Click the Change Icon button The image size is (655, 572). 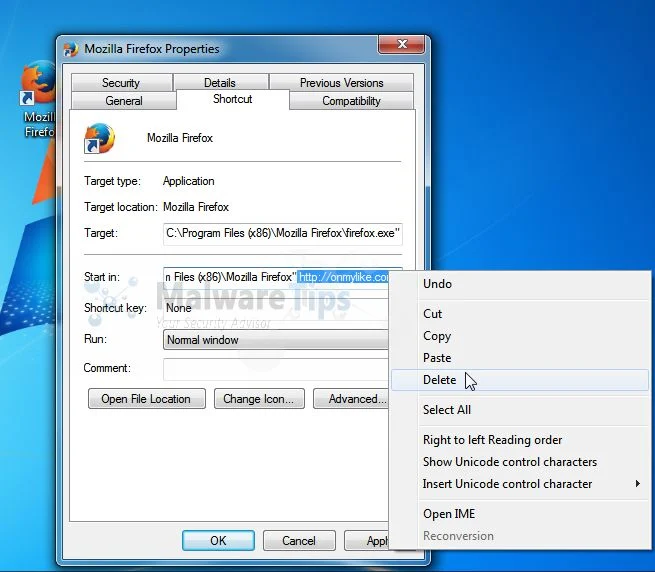pyautogui.click(x=259, y=399)
